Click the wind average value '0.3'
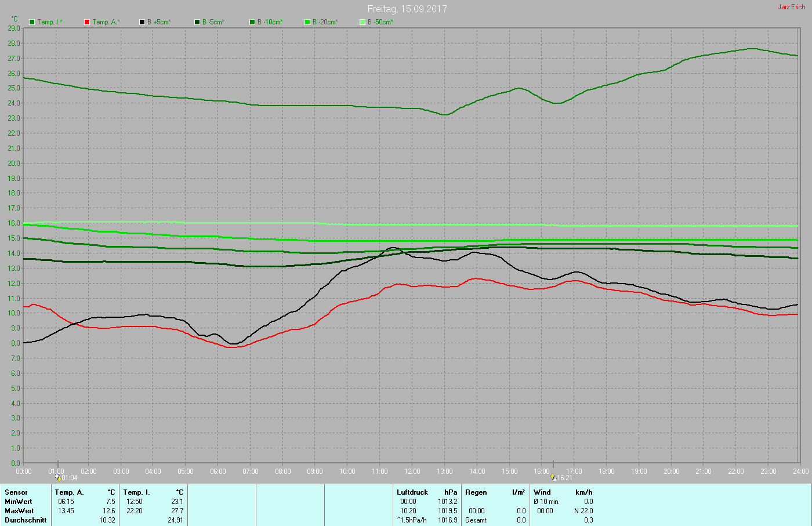This screenshot has width=812, height=526. coord(589,520)
